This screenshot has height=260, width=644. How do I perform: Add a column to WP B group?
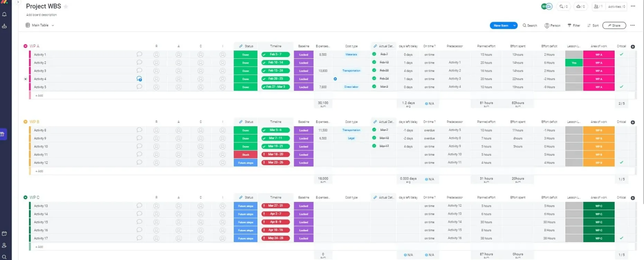(x=633, y=122)
